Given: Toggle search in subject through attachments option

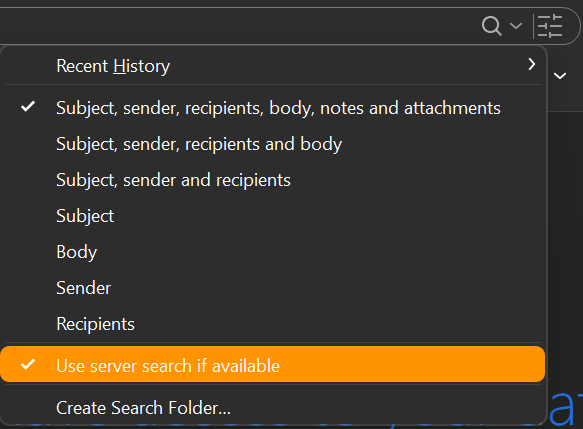Looking at the screenshot, I should pos(273,108).
